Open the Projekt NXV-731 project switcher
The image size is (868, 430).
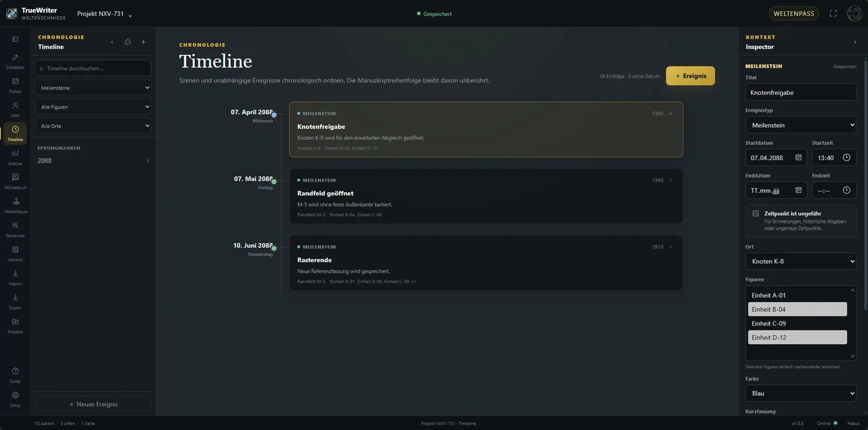point(104,14)
